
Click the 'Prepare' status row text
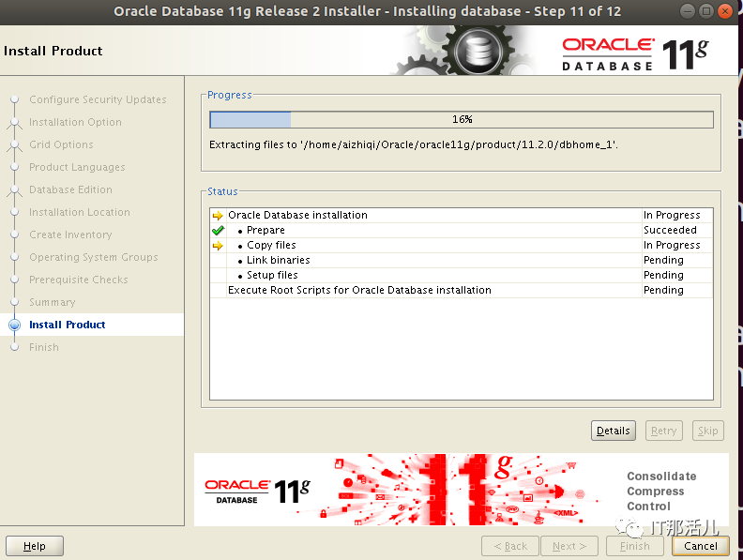click(265, 230)
